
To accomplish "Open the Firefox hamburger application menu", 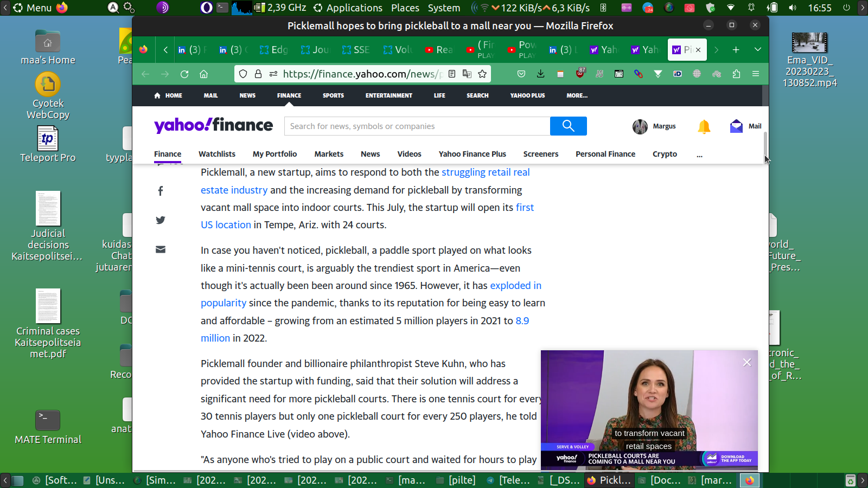I will [x=756, y=74].
